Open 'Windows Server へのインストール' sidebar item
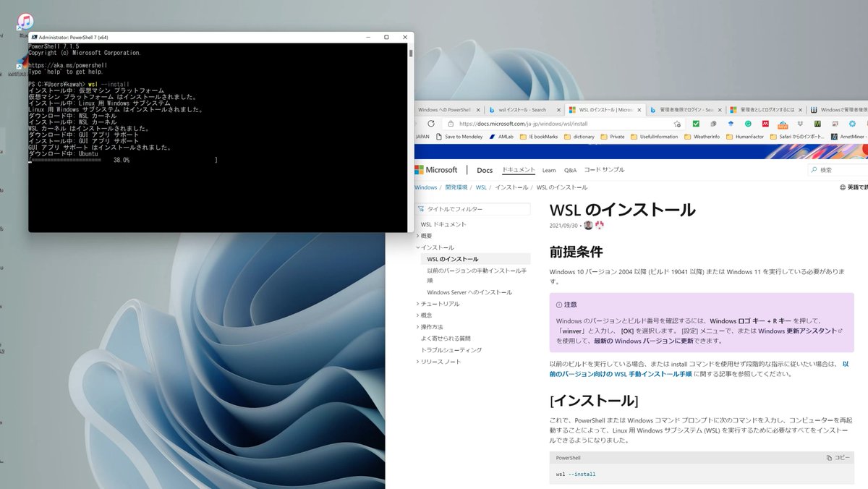 (469, 292)
